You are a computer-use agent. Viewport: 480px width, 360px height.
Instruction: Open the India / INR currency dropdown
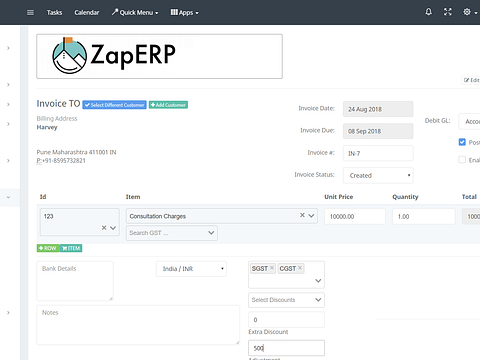(x=191, y=269)
